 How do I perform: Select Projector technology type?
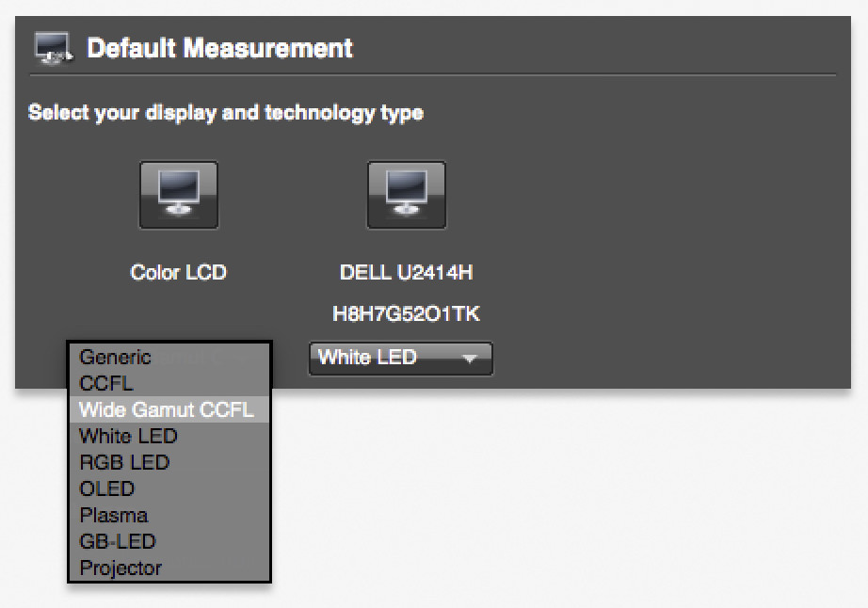click(x=121, y=568)
